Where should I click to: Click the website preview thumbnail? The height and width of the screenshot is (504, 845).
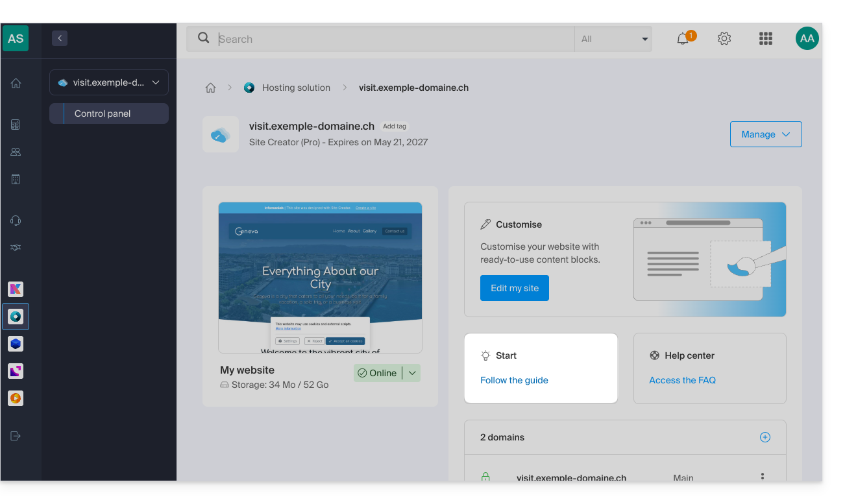tap(320, 278)
